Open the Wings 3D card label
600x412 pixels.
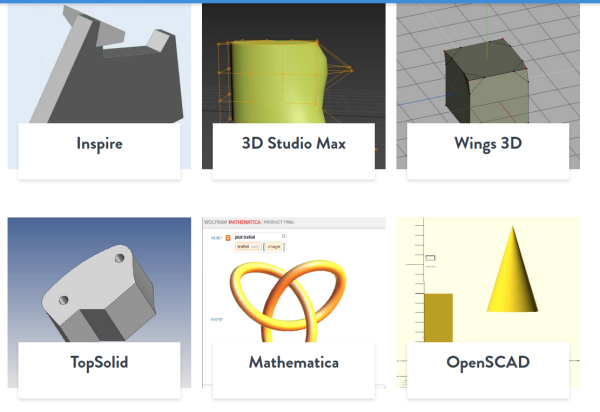(487, 143)
